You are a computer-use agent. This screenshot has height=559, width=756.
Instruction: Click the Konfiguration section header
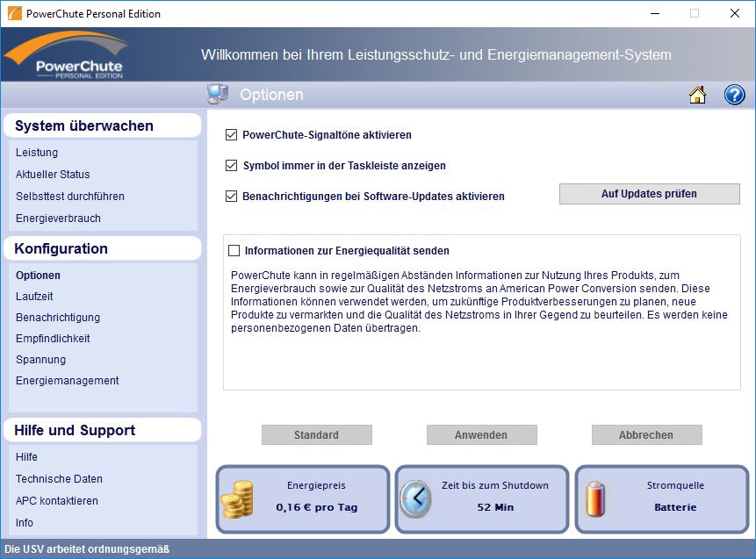(x=102, y=248)
